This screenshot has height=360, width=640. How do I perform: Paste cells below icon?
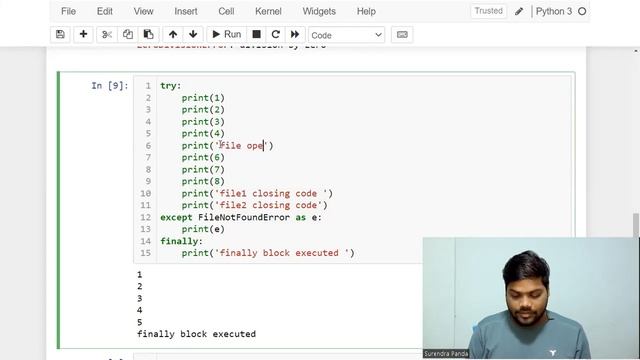(x=149, y=35)
